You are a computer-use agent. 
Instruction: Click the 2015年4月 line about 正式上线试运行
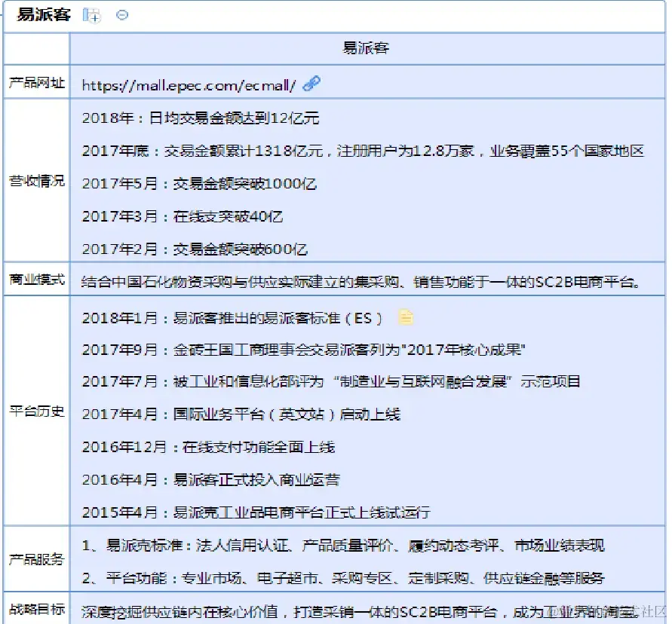(x=256, y=512)
